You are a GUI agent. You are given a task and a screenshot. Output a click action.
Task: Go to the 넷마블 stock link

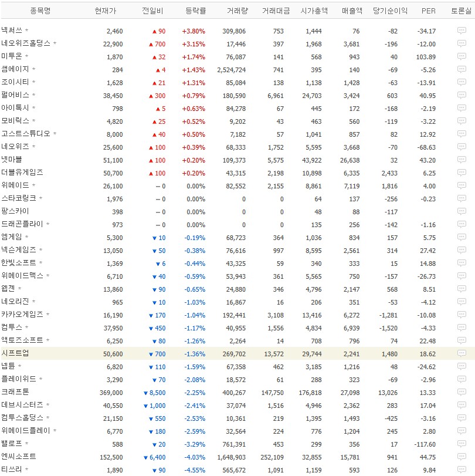(x=12, y=160)
